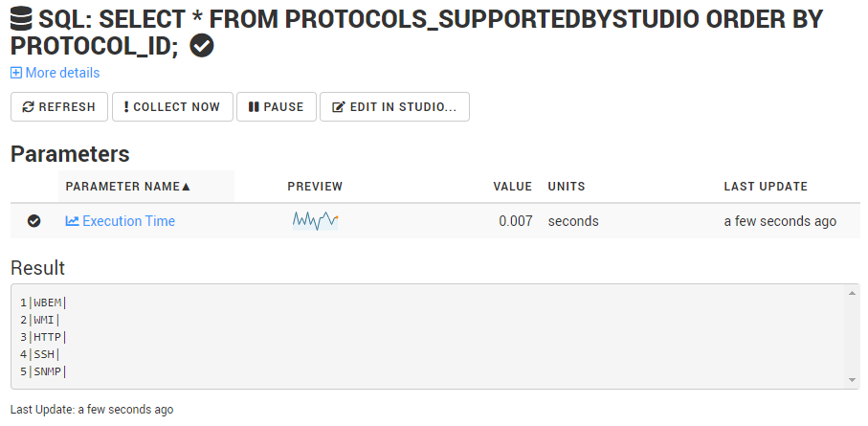Click the pencil edit icon
The image size is (868, 426).
pos(338,107)
